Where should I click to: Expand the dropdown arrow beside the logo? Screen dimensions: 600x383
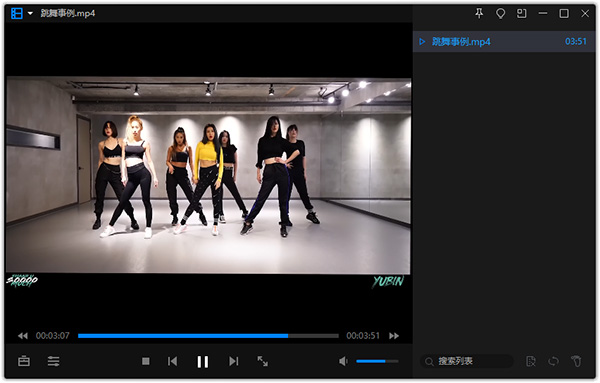pyautogui.click(x=30, y=13)
